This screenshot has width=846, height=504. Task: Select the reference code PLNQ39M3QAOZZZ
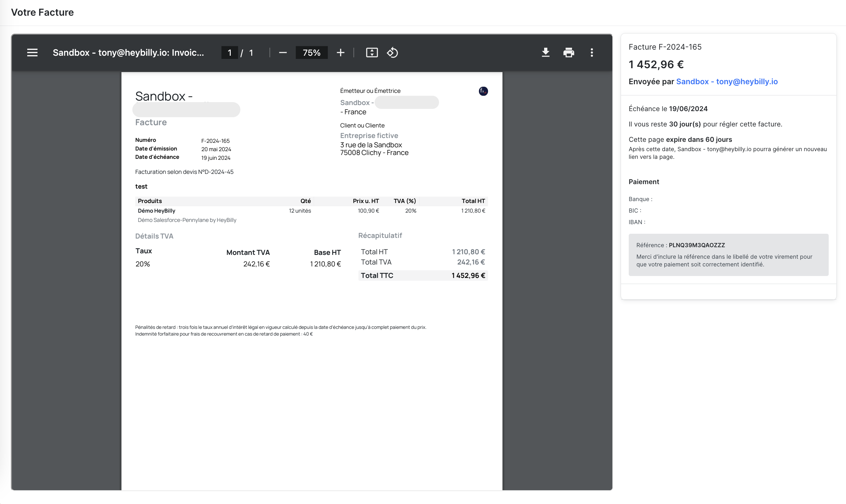(x=697, y=245)
